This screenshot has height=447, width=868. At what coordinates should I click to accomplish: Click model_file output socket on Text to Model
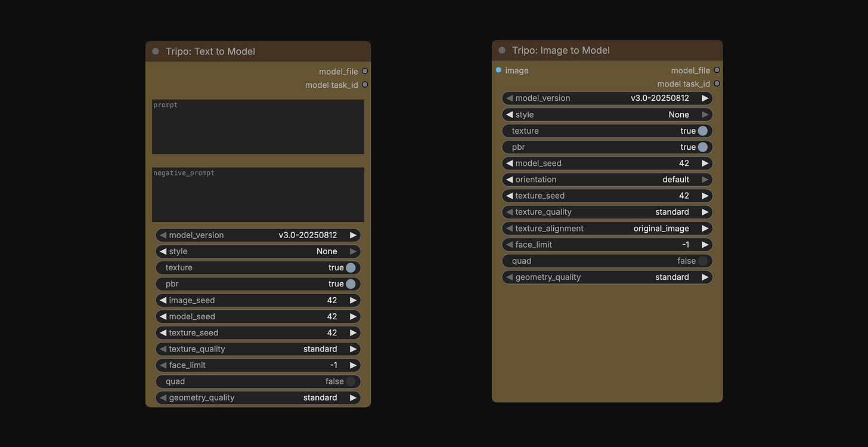click(365, 71)
